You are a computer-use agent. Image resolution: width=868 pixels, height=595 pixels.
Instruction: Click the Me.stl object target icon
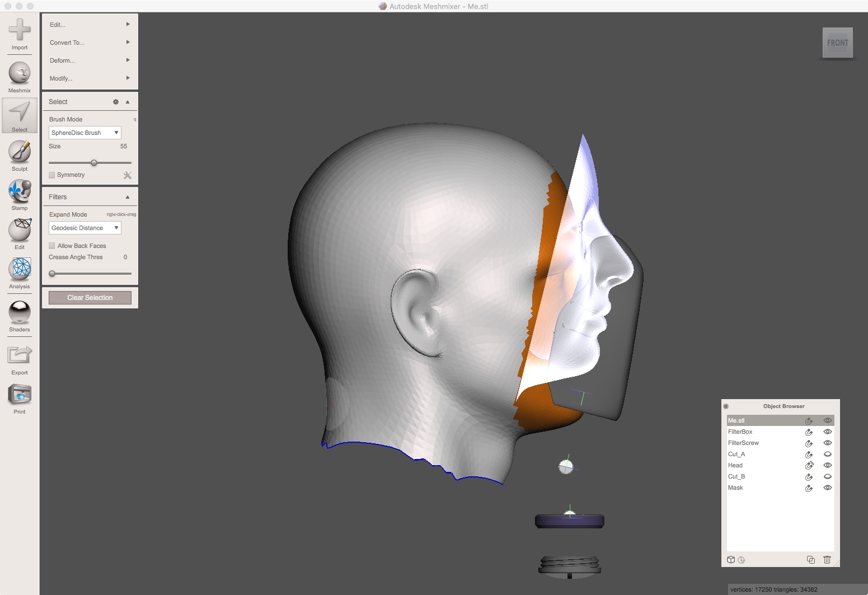(x=809, y=421)
